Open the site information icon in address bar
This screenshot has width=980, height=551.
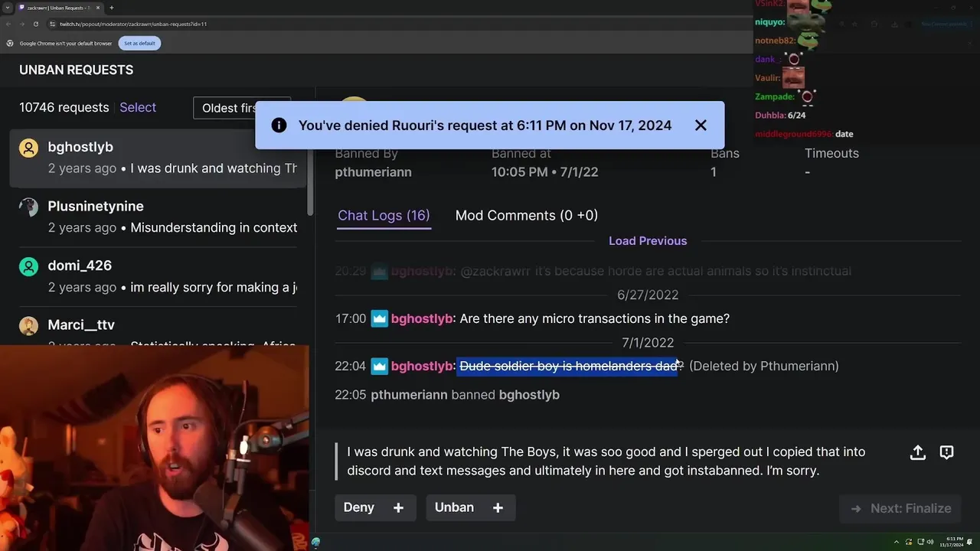[51, 24]
